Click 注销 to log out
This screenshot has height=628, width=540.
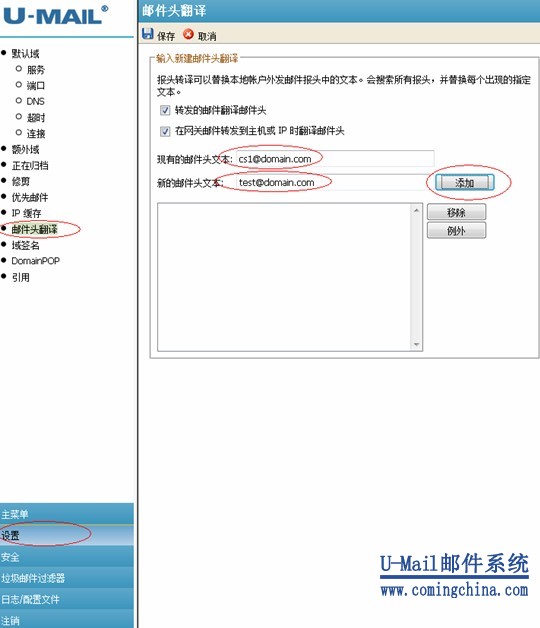(x=67, y=620)
